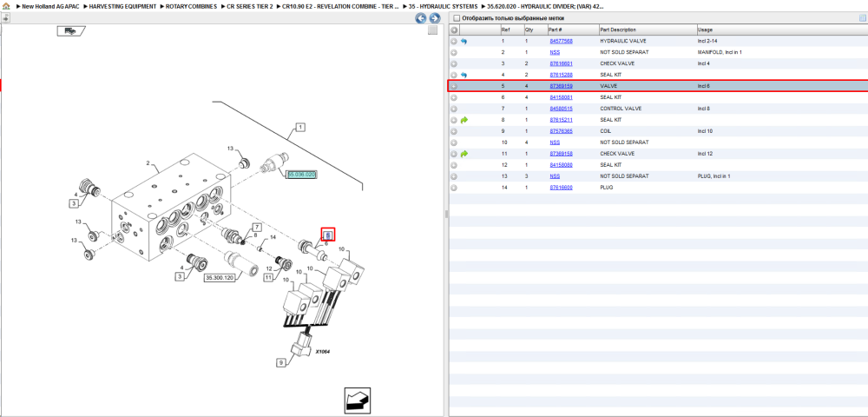Open part number 84158081 link

[561, 97]
